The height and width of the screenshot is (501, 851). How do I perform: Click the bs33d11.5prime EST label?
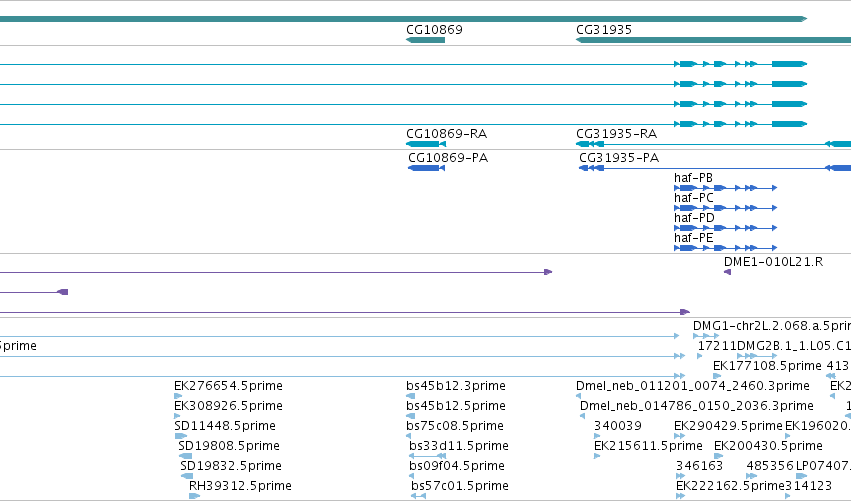[x=459, y=446]
